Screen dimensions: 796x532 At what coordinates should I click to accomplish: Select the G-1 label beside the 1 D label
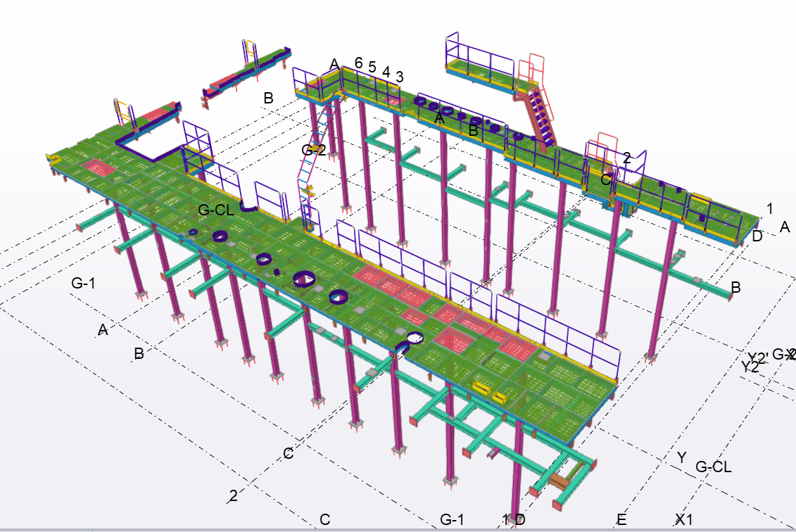[x=452, y=519]
